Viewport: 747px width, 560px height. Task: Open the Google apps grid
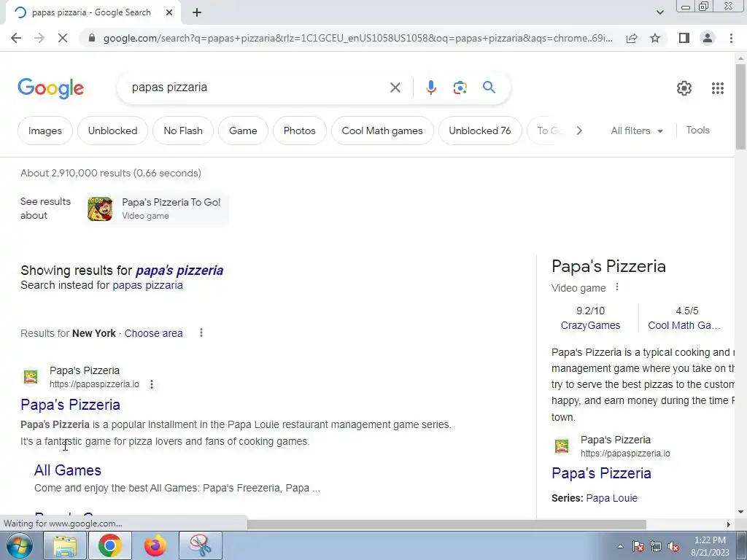coord(718,88)
